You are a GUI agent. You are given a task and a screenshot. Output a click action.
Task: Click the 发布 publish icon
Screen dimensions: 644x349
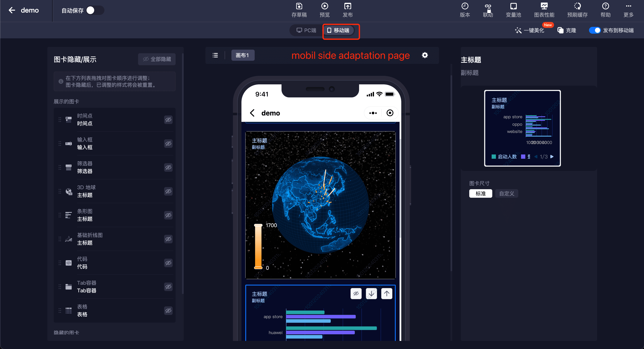tap(348, 10)
